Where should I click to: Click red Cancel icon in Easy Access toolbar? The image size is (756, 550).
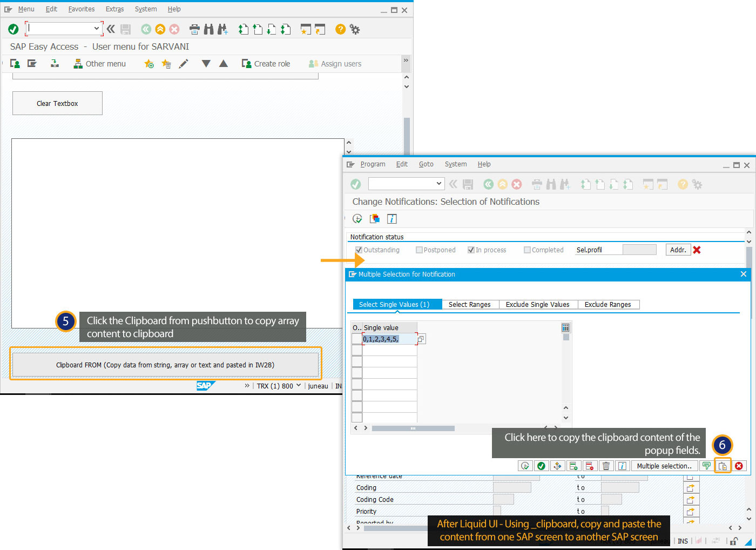[174, 29]
